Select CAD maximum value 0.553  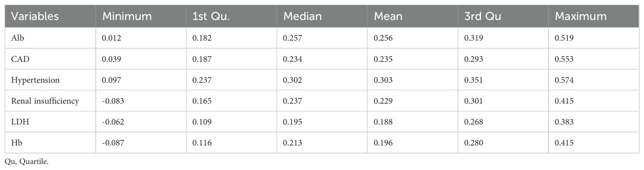click(x=564, y=59)
